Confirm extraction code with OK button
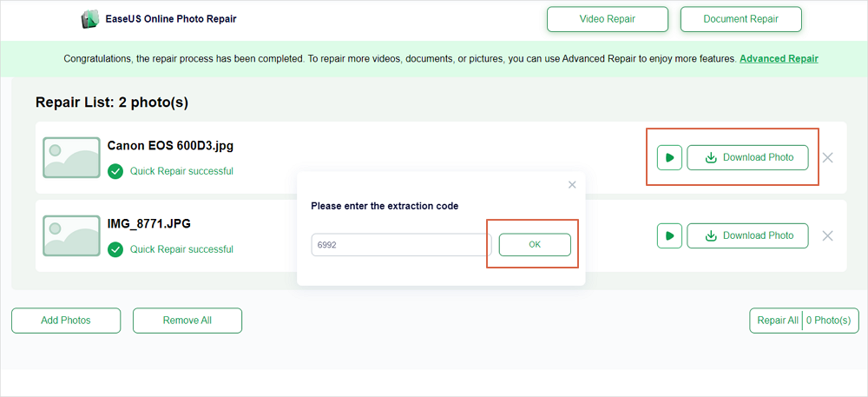The image size is (868, 397). [535, 245]
